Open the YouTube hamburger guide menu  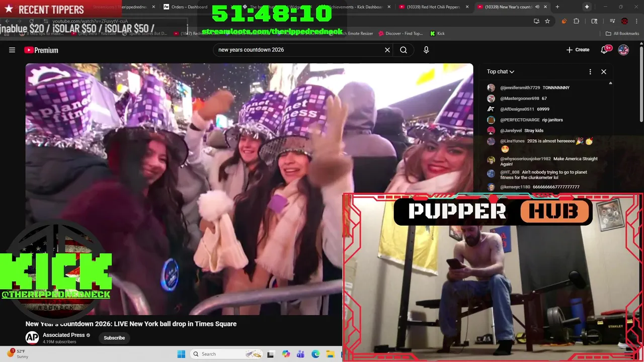(12, 50)
